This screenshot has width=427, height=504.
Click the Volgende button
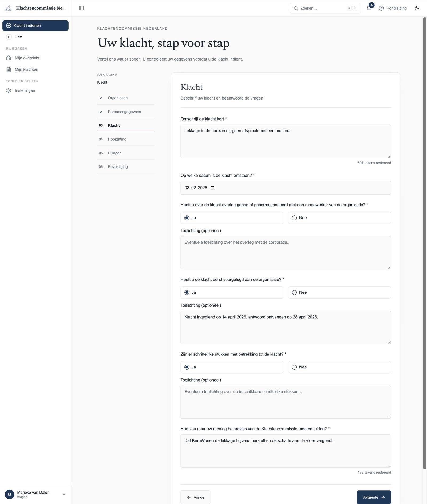click(x=374, y=497)
